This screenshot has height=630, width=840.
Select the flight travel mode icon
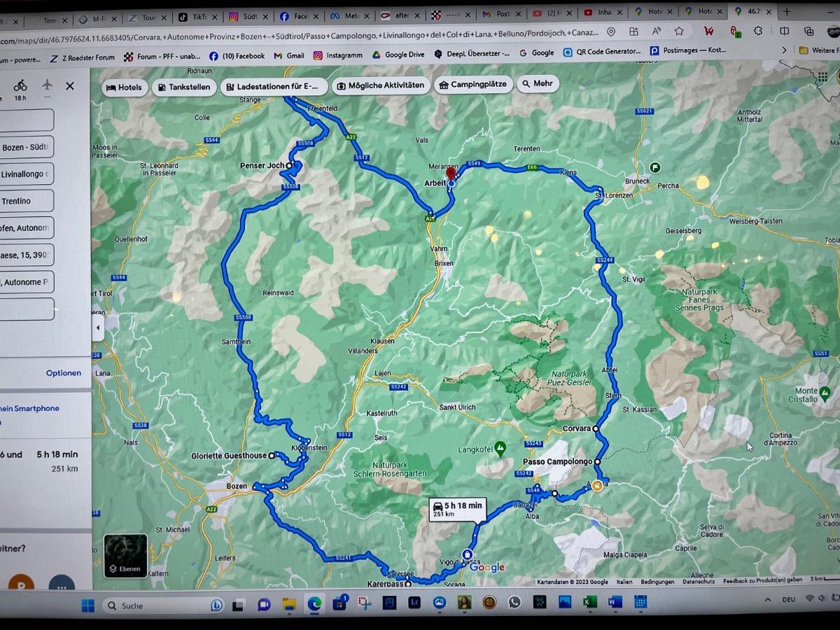[x=46, y=85]
